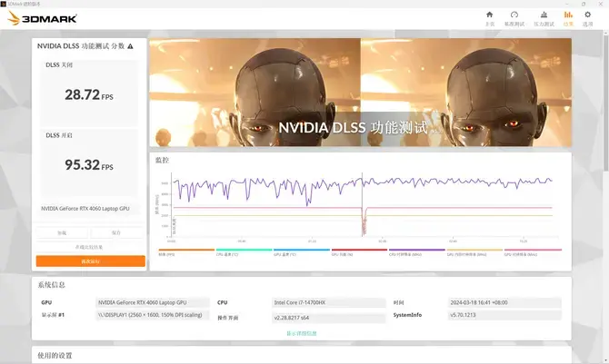Toggle the purple CPU clock frequency legend
Viewport: 609px width, 364px height.
416,252
